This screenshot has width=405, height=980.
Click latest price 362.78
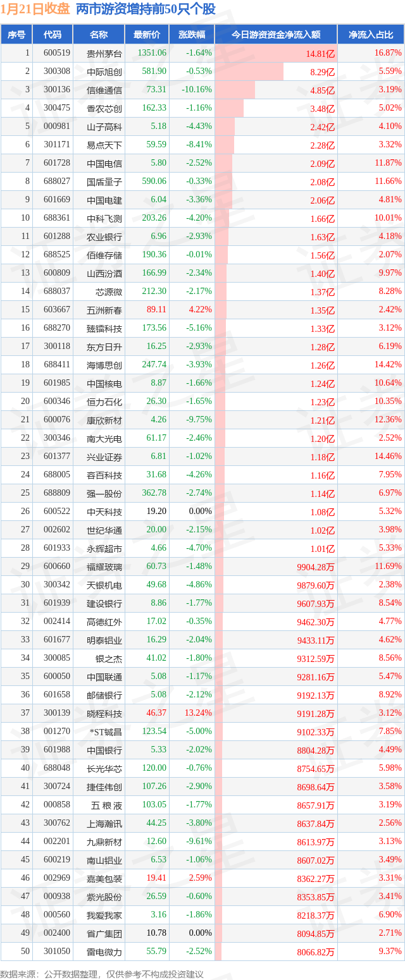[x=155, y=493]
